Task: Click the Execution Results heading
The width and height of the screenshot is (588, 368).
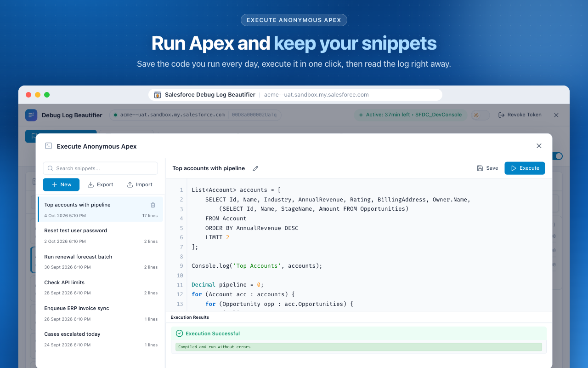Action: [x=190, y=317]
